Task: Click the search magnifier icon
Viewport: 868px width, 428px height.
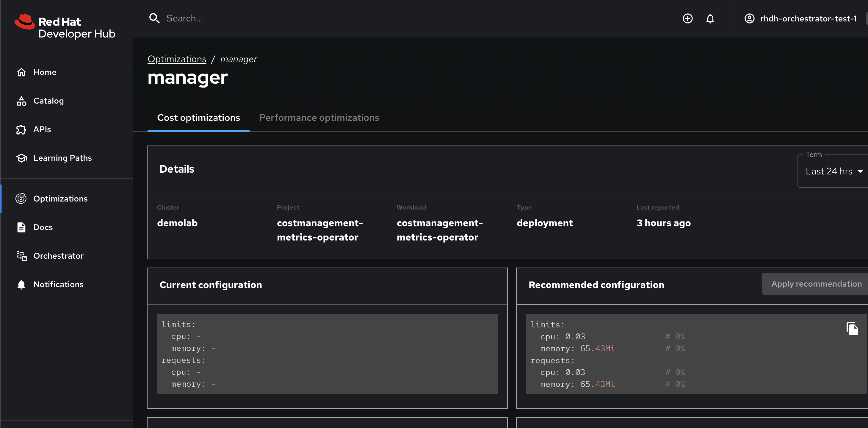Action: (x=154, y=18)
